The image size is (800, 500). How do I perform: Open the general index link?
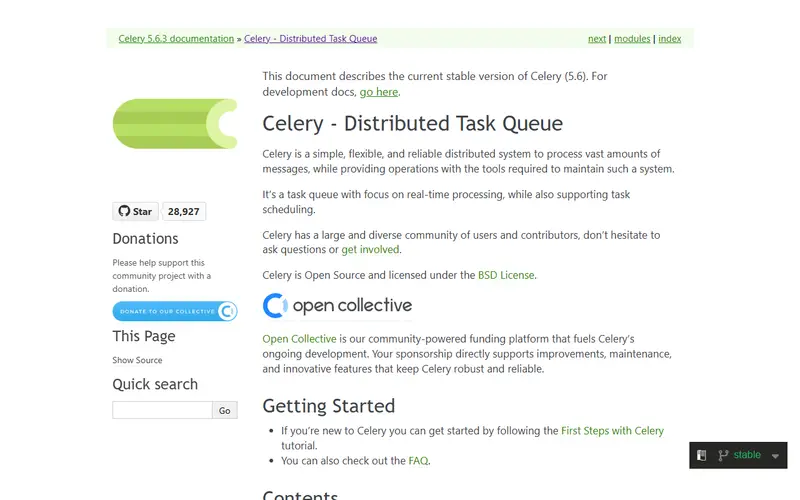click(669, 39)
